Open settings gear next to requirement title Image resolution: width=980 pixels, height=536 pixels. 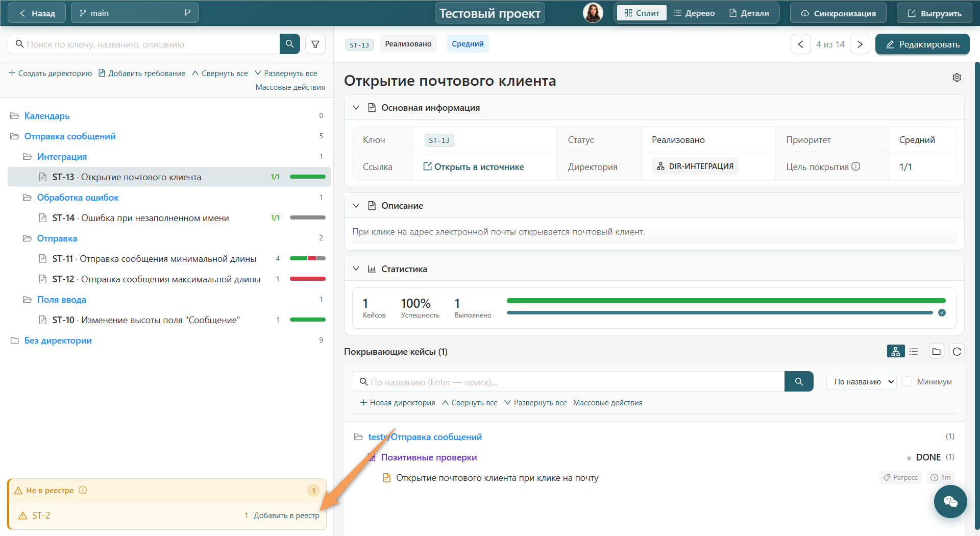pyautogui.click(x=957, y=77)
